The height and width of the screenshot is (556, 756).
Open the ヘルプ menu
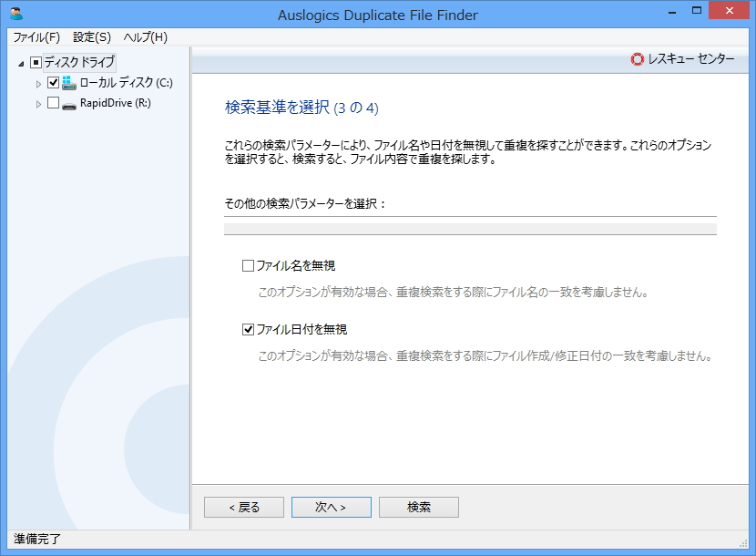pos(142,37)
